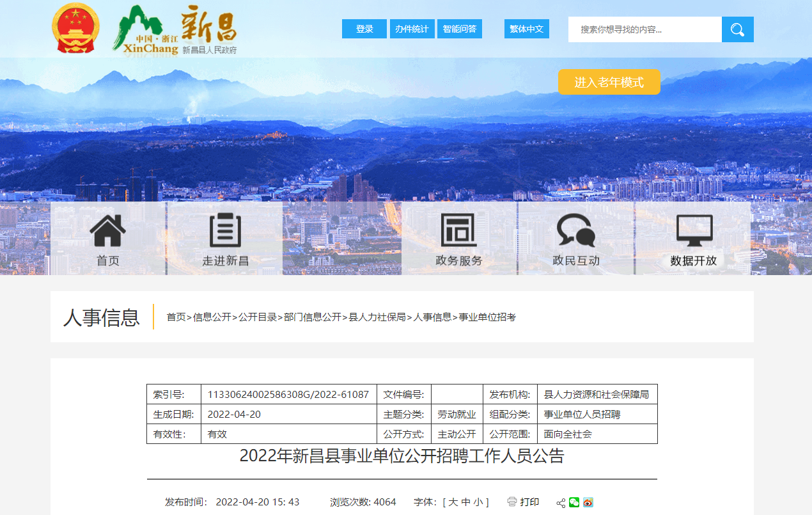Open the 走进新昌 clipboard icon
812x515 pixels.
point(225,231)
